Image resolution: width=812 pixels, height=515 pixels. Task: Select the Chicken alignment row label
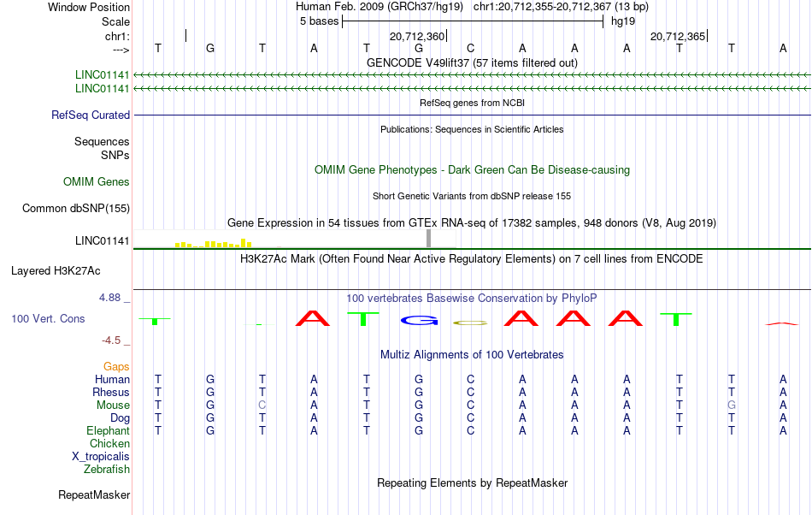[109, 443]
